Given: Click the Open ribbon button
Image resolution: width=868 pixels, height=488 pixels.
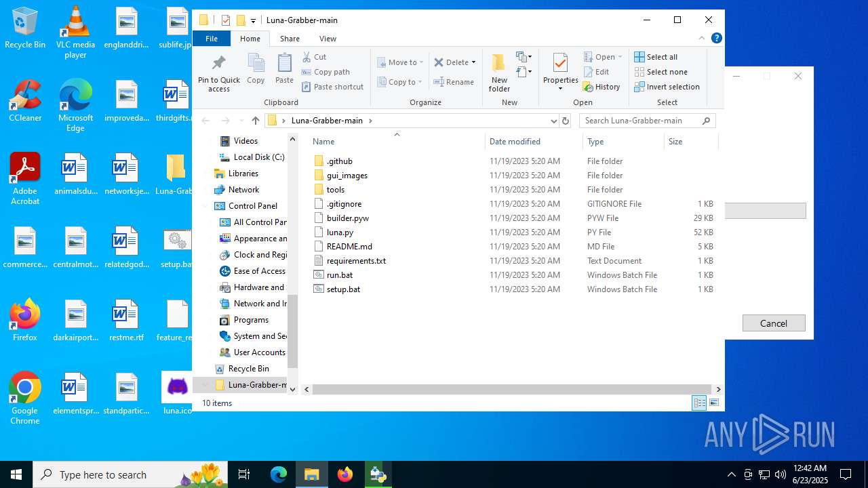Looking at the screenshot, I should click(603, 57).
